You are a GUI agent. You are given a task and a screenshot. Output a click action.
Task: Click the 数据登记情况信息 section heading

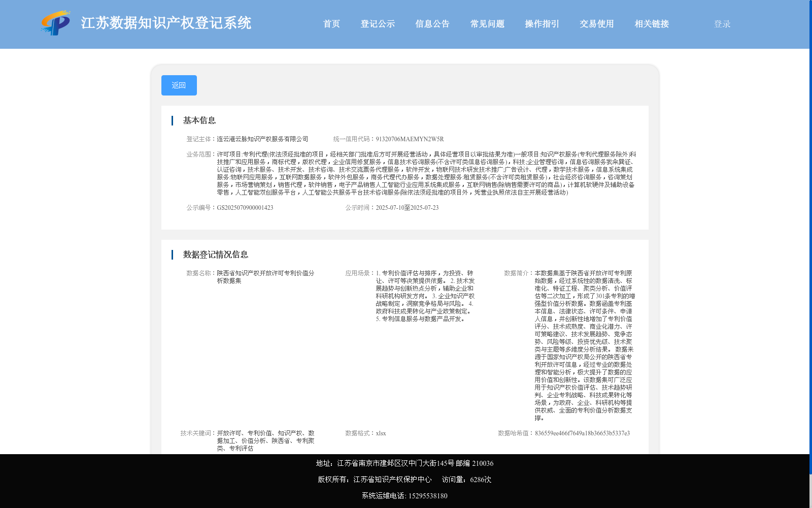[216, 255]
